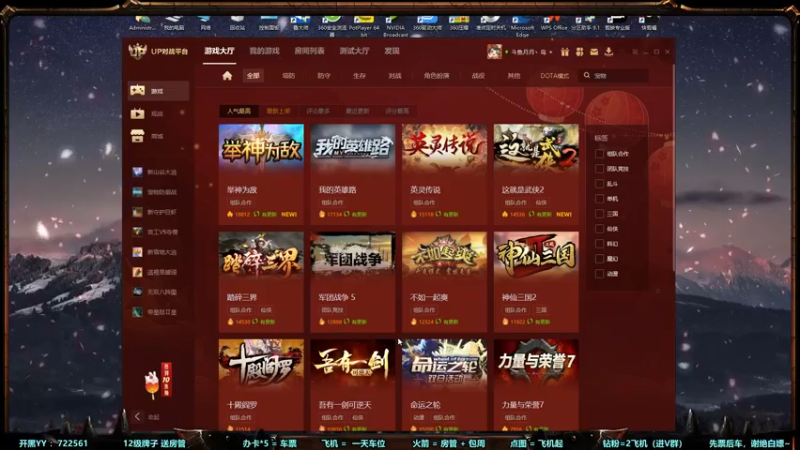Click the UP对战平台 logo
800x450 pixels.
click(x=158, y=52)
